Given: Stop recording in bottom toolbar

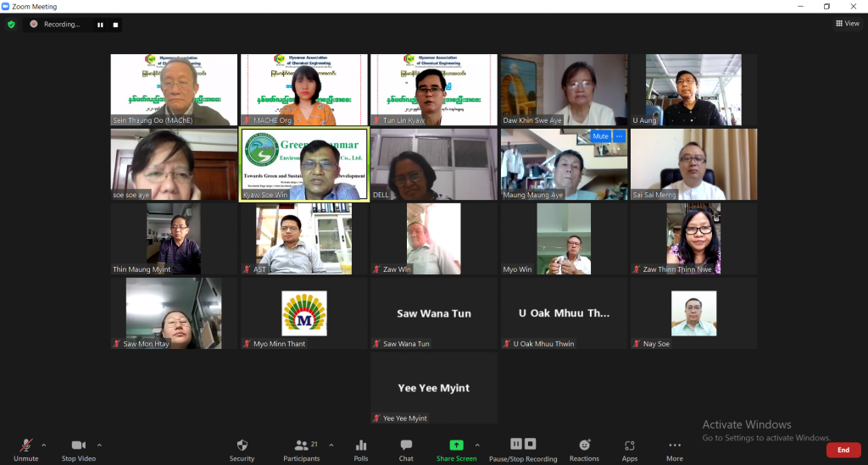Looking at the screenshot, I should pyautogui.click(x=531, y=444).
